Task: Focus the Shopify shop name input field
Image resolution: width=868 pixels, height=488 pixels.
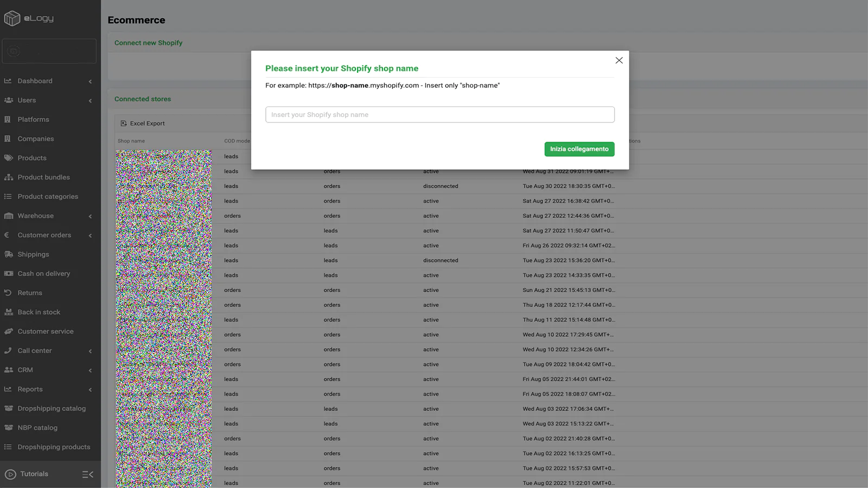Action: tap(440, 114)
